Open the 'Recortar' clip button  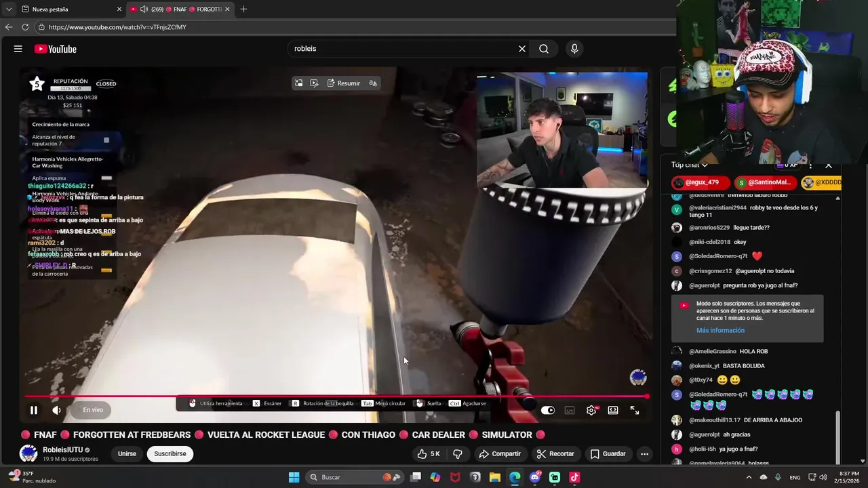[555, 454]
